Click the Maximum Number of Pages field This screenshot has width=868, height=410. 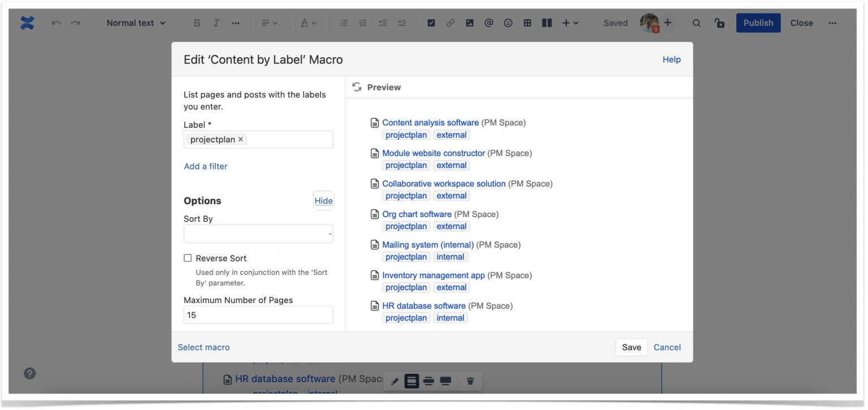[258, 315]
